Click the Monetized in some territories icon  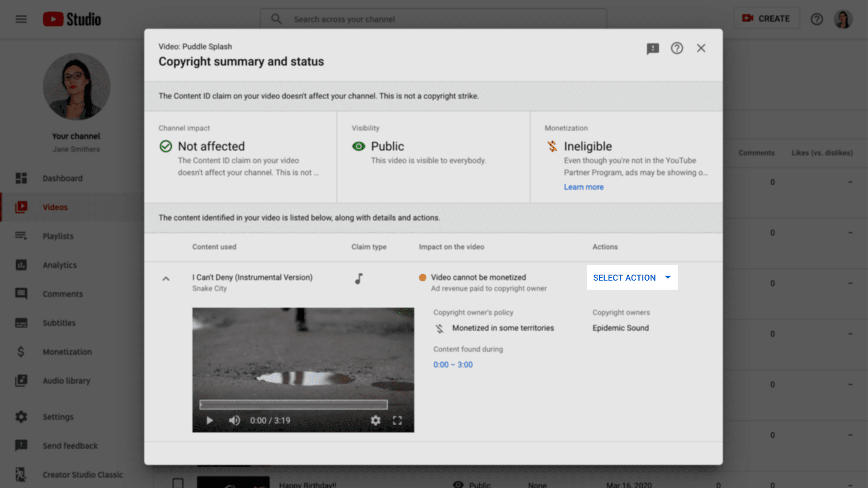pyautogui.click(x=439, y=328)
